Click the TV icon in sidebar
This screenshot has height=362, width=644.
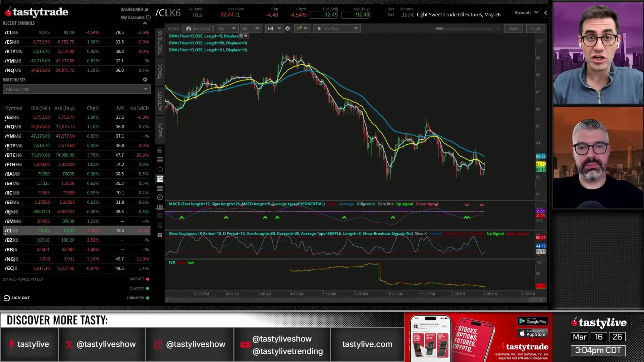click(160, 169)
